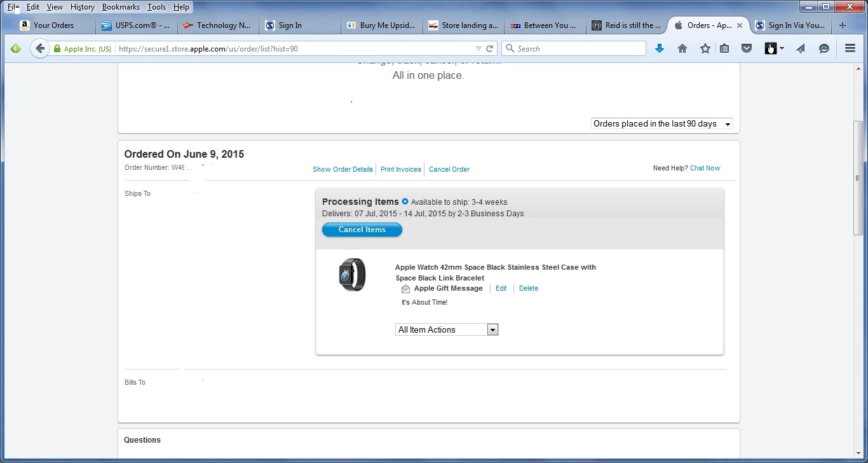Switch to the Store landing tab
The height and width of the screenshot is (463, 868).
[x=463, y=25]
